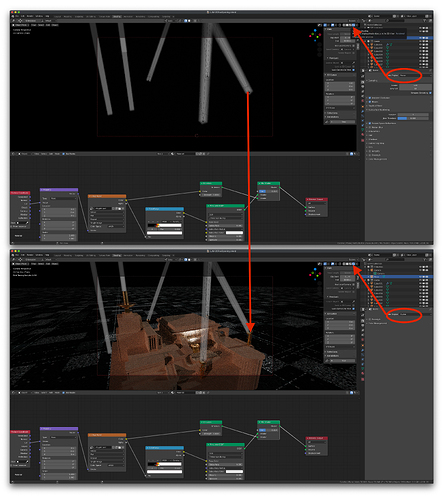The image size is (442, 500).
Task: Open viewport shading options arrow in top window
Action: click(x=357, y=25)
